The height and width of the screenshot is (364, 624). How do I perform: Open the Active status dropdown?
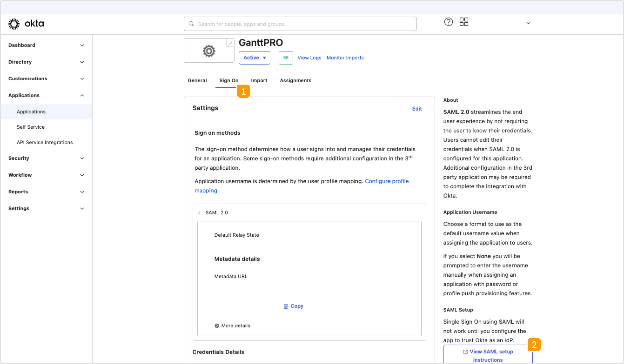click(x=254, y=57)
